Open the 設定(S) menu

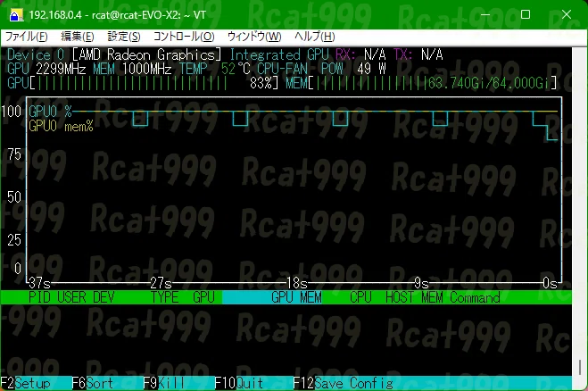124,37
